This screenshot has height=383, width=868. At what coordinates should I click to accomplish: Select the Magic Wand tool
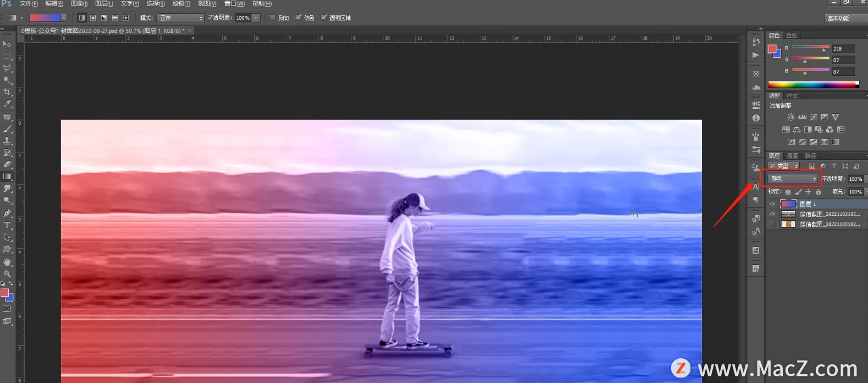[x=7, y=80]
